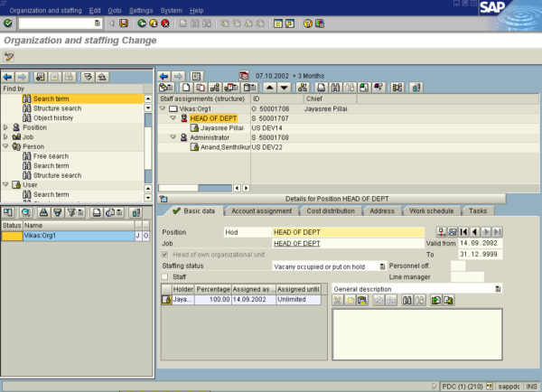Screen dimensions: 542x392
Task: Click the Line manager field
Action: (467, 277)
